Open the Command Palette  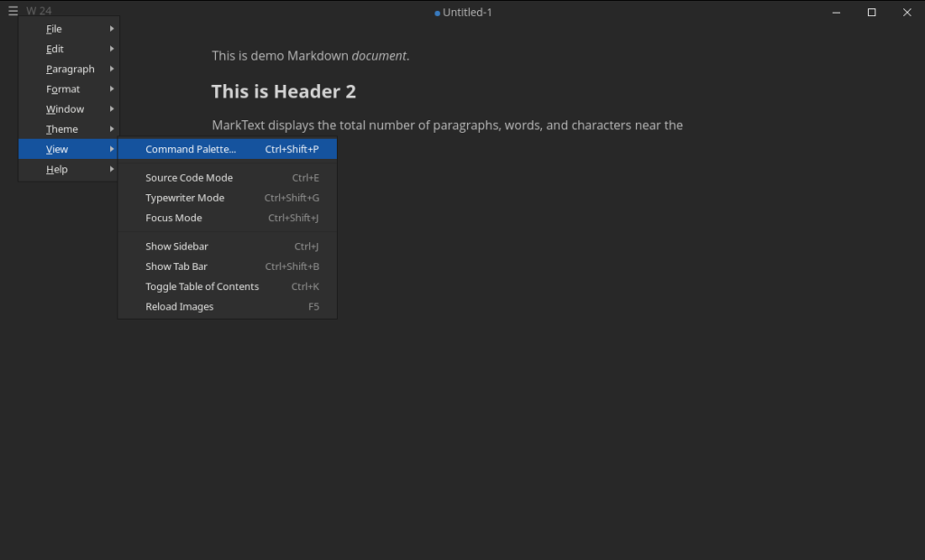click(192, 148)
